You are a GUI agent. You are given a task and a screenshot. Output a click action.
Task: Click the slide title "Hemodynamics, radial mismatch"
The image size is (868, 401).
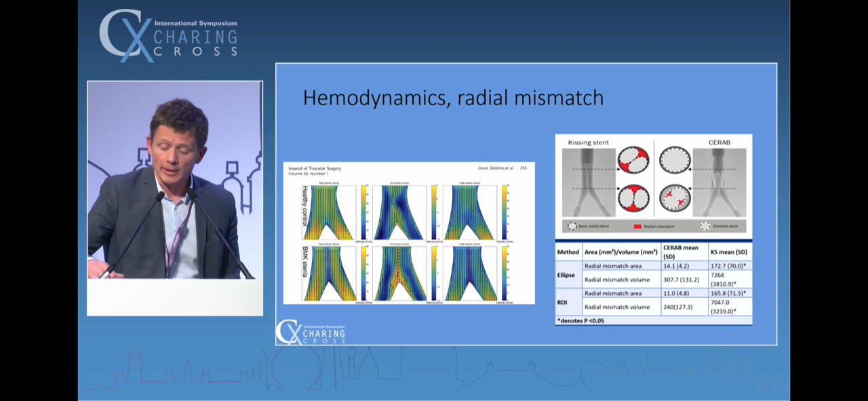coord(453,98)
